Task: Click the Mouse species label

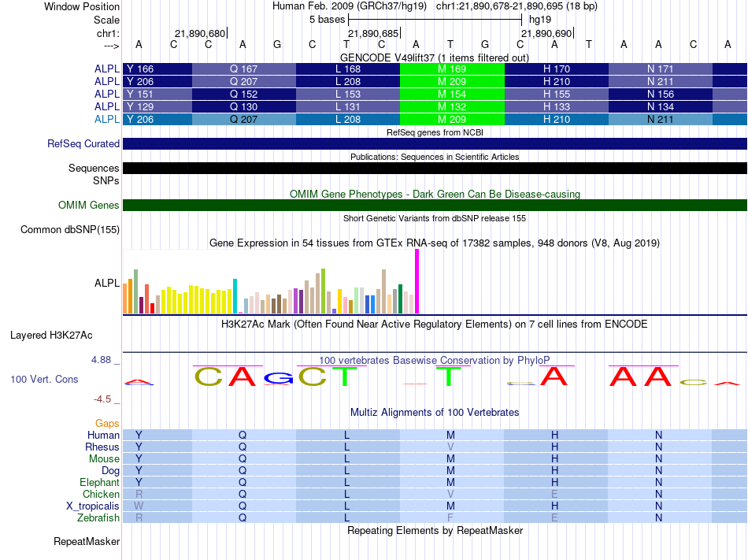Action: [x=104, y=459]
